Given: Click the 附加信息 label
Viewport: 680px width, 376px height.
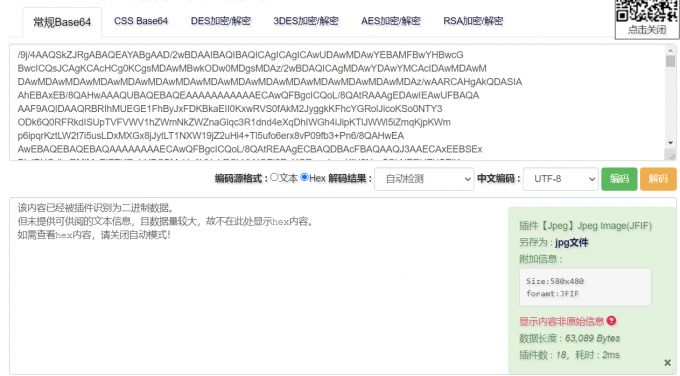Looking at the screenshot, I should [541, 259].
